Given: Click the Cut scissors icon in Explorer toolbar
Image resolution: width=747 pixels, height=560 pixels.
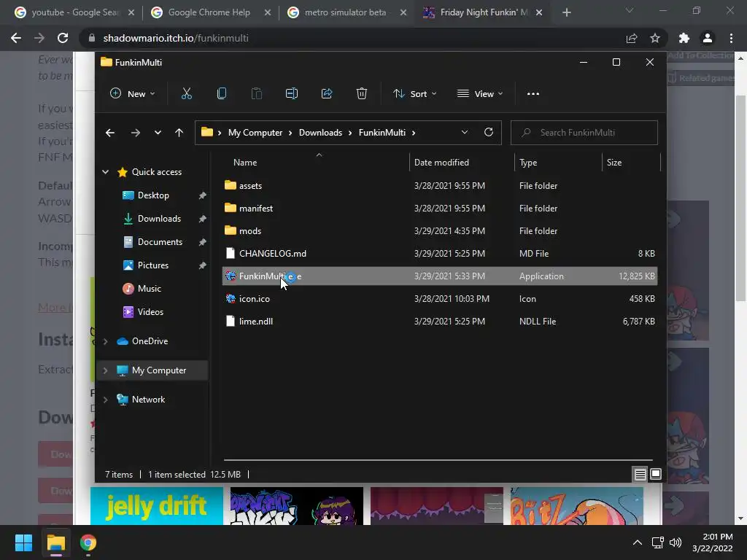Looking at the screenshot, I should tap(186, 94).
